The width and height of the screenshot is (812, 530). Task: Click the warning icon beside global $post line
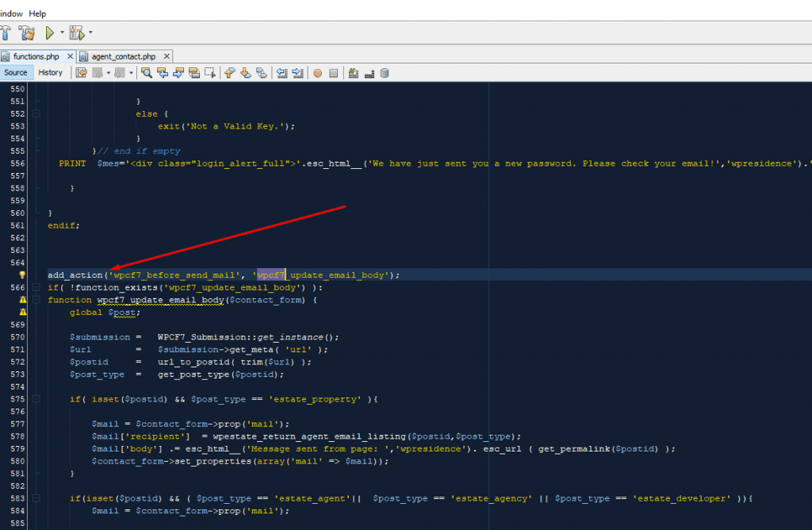23,313
